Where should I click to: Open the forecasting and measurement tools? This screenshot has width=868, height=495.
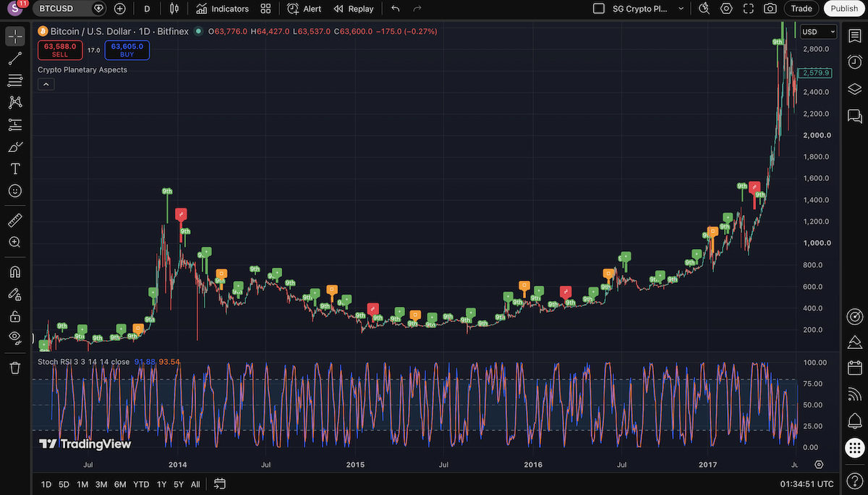[x=15, y=124]
